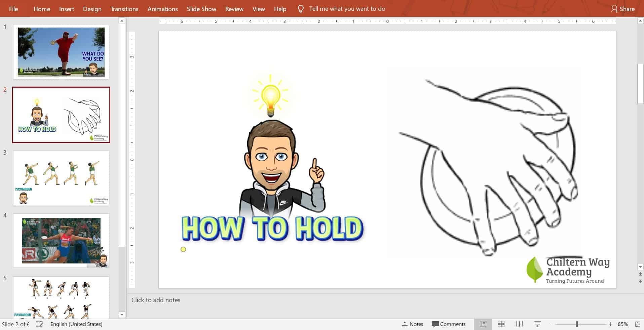Viewport: 644px width, 330px height.
Task: Select slide 2 How To Hold thumbnail
Action: click(61, 115)
